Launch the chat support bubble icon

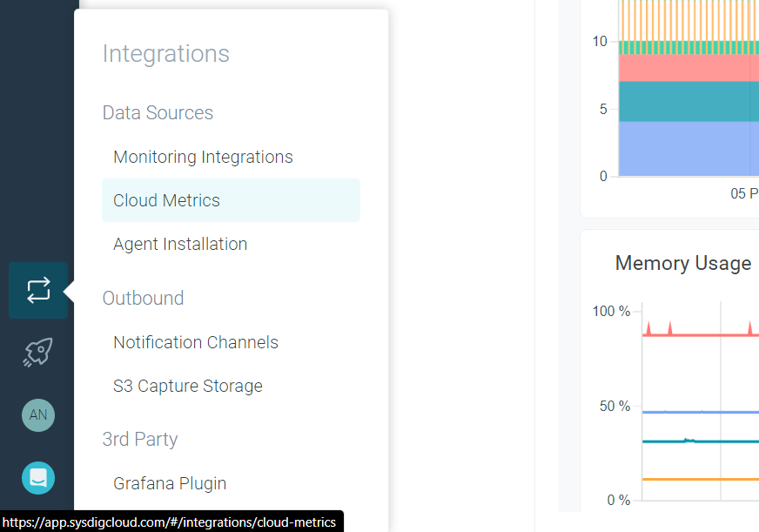37,477
